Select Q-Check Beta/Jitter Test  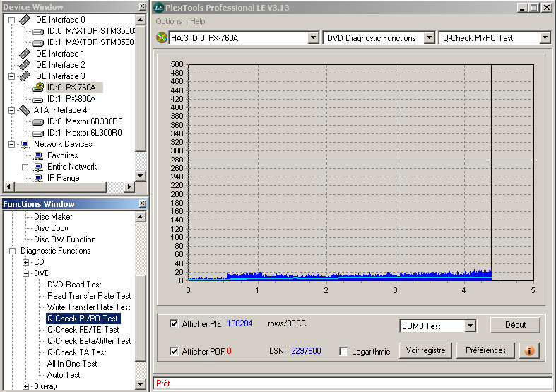[x=89, y=341]
